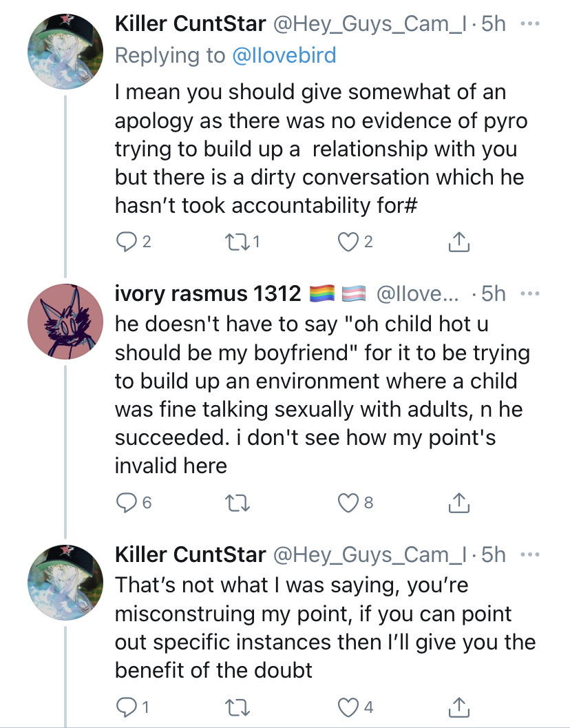Share ivory rasmus 1312's tweet
This screenshot has width=570, height=728.
tap(459, 502)
